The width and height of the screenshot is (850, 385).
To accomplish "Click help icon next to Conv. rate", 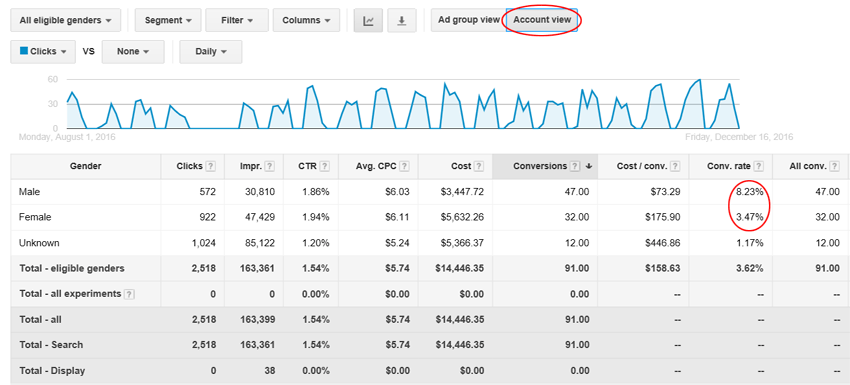I will pos(759,167).
